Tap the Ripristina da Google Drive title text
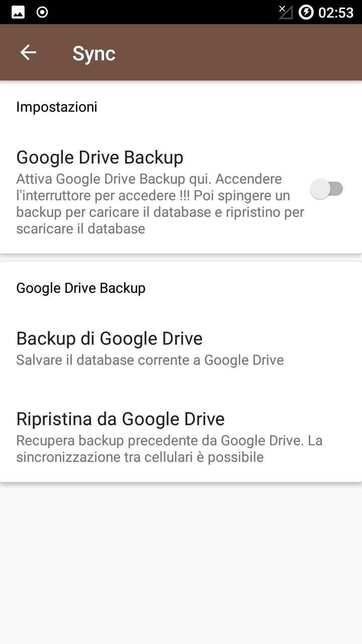The width and height of the screenshot is (362, 644). (x=120, y=419)
